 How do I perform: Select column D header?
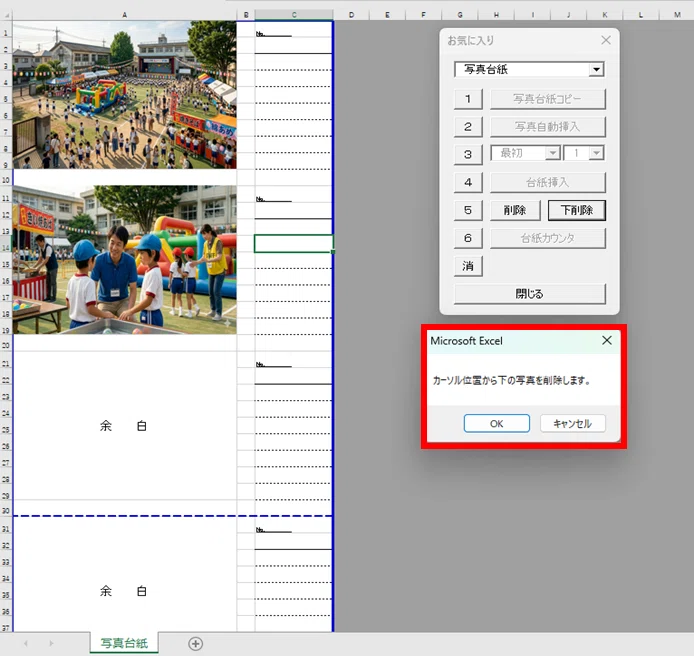click(x=351, y=15)
